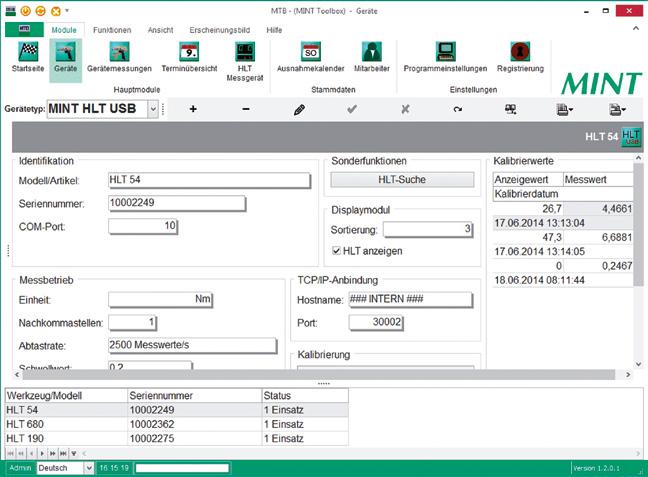Refresh the device data
This screenshot has width=648, height=477.
point(458,109)
